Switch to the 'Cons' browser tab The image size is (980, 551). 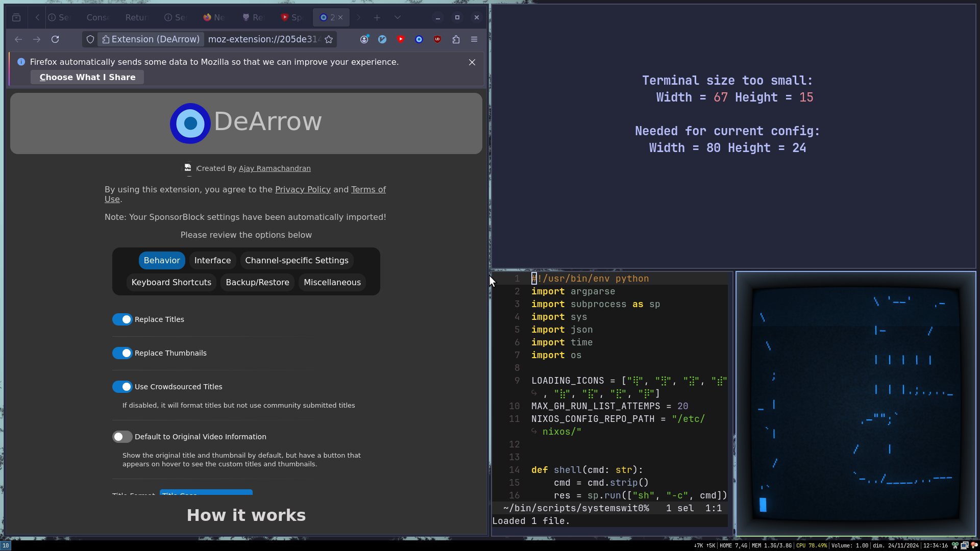[x=97, y=17]
